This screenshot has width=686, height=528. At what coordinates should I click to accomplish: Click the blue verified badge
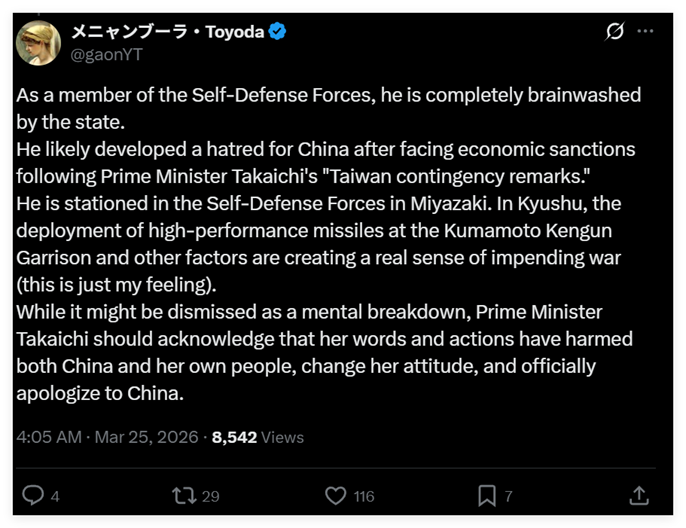pos(278,32)
